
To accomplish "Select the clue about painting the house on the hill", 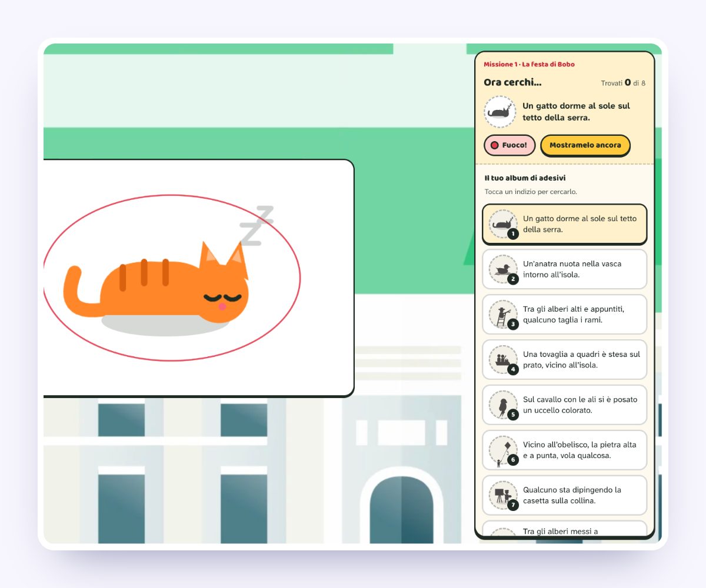I will pyautogui.click(x=565, y=496).
